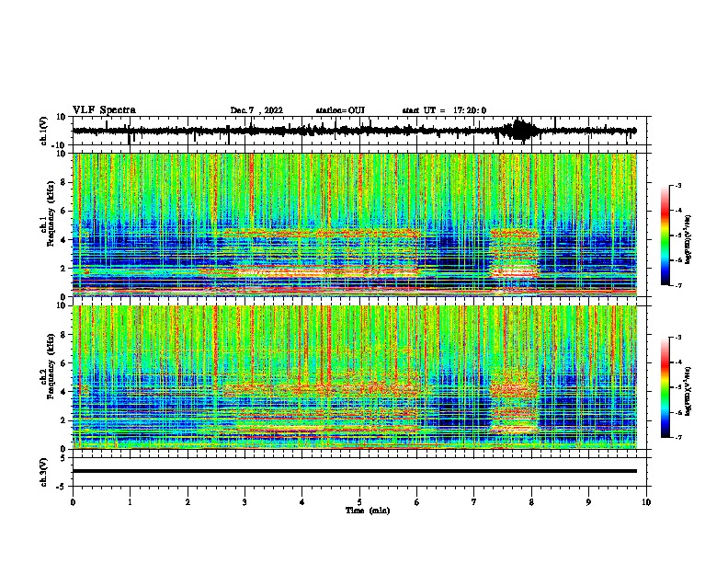728x563 pixels.
Task: Click the "ch.1(V)" waveform axis label
Action: click(x=44, y=131)
